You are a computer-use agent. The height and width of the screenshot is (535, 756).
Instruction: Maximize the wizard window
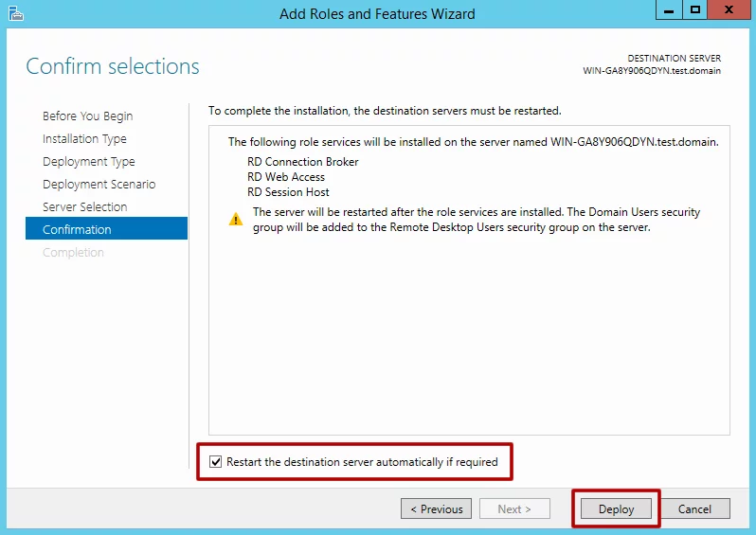[x=695, y=10]
